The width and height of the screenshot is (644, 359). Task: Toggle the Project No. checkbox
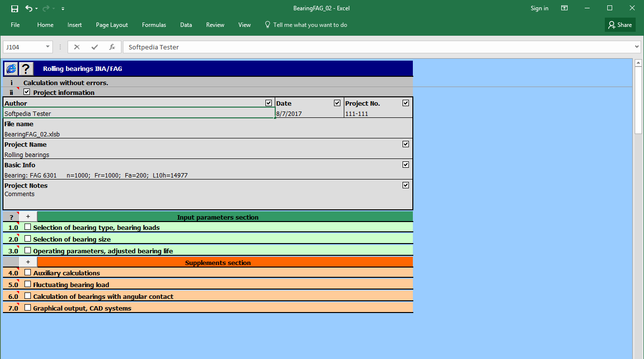coord(405,103)
